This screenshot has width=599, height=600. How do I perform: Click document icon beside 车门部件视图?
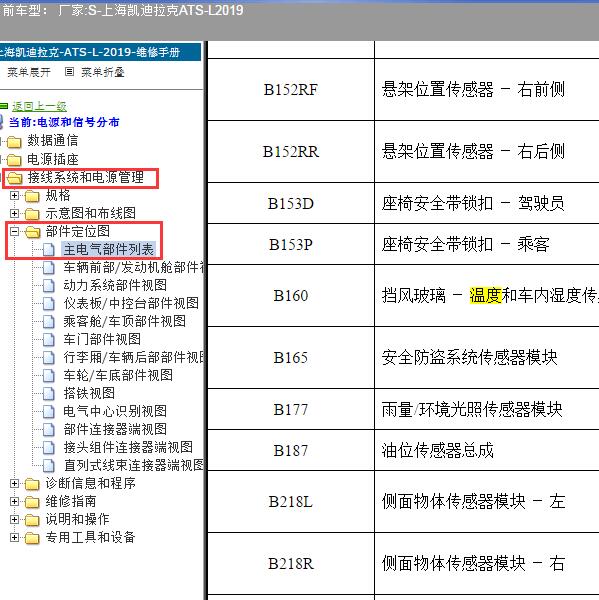pos(49,339)
